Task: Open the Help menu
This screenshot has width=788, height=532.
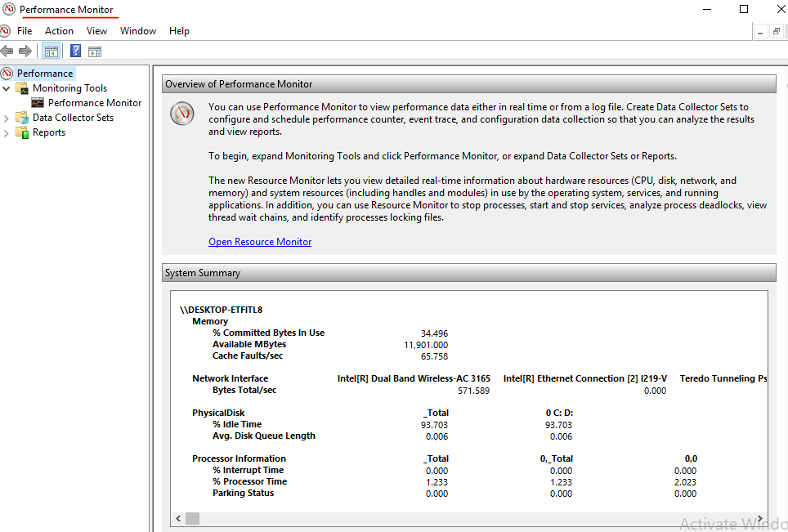Action: (179, 31)
